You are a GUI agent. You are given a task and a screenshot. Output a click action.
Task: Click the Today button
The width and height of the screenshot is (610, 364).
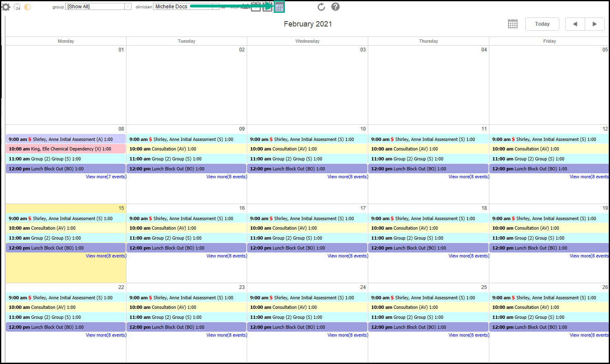click(542, 24)
